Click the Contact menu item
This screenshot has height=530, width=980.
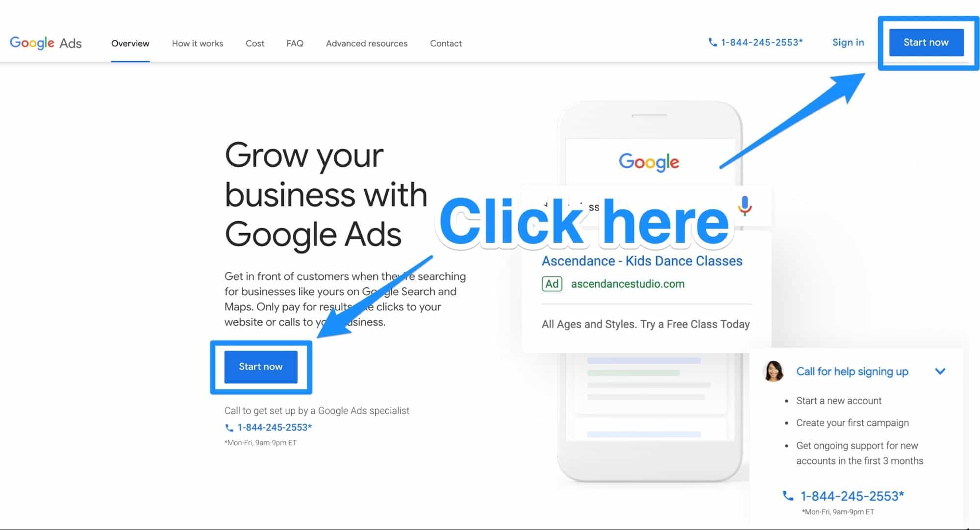[446, 43]
